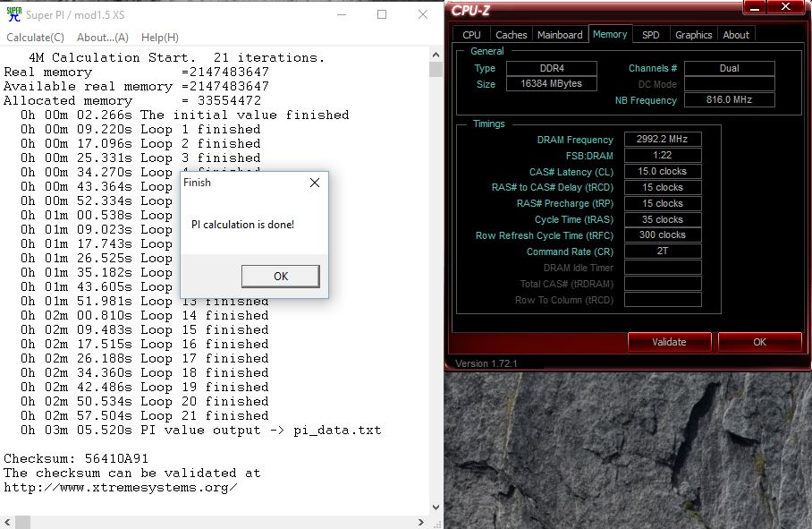The height and width of the screenshot is (529, 812).
Task: Select the Memory tab in CPU-Z
Action: 610,34
